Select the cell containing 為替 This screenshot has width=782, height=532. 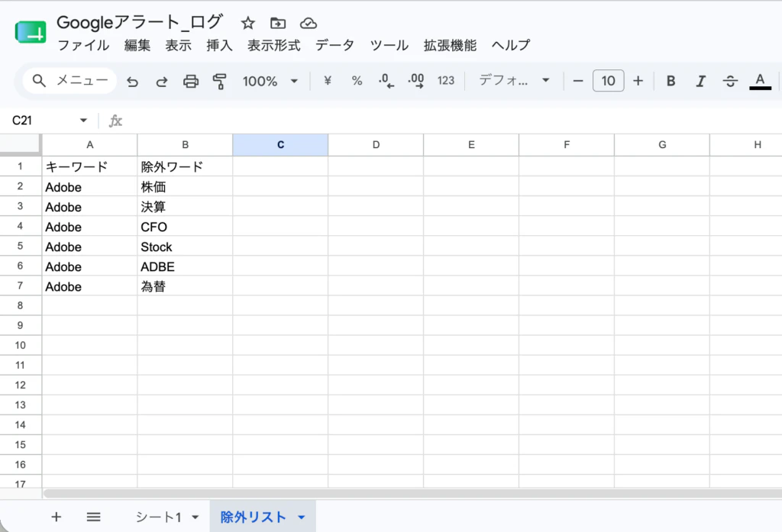click(185, 286)
